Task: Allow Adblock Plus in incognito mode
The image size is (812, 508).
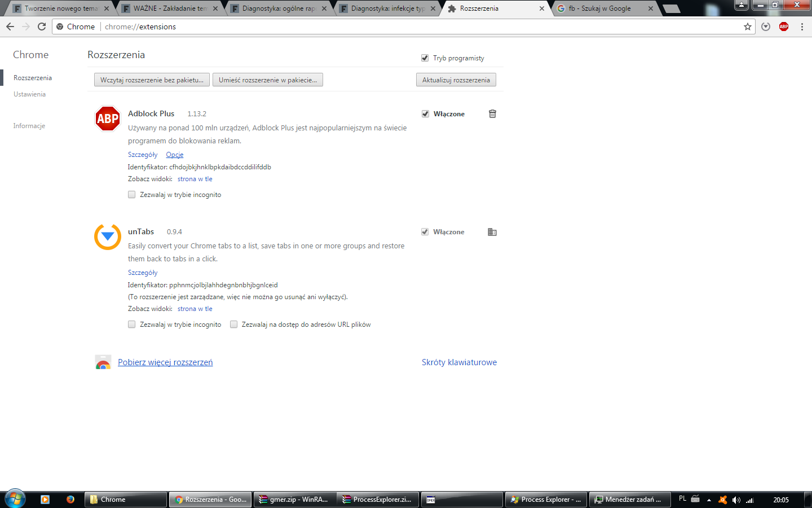Action: [131, 195]
